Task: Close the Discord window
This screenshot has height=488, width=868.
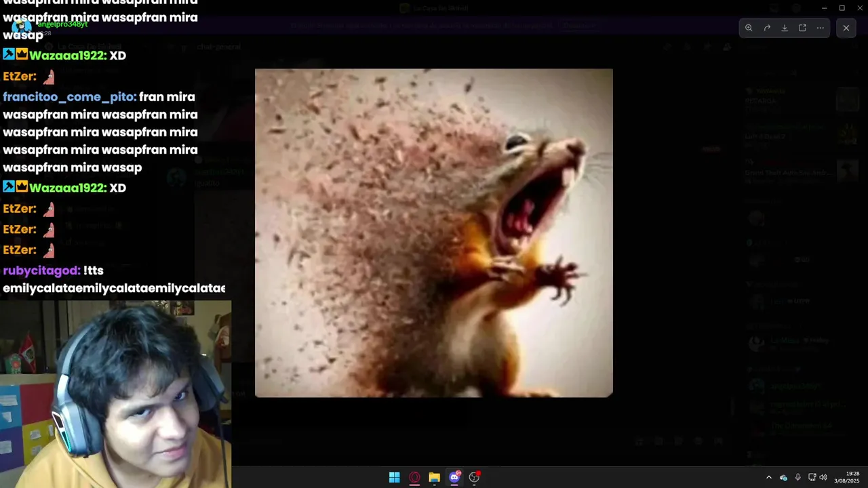Action: click(860, 8)
